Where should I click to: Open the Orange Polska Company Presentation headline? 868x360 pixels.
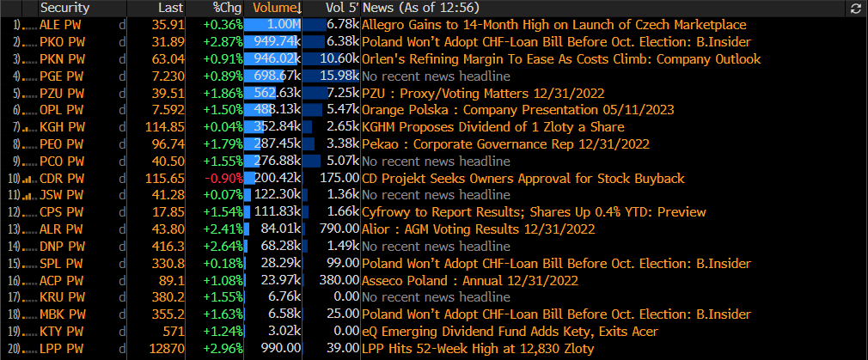point(518,110)
